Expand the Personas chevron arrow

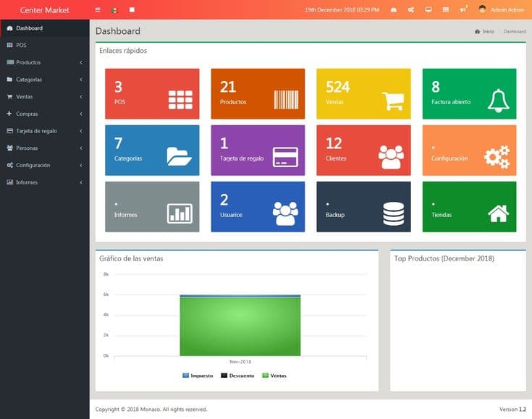81,148
